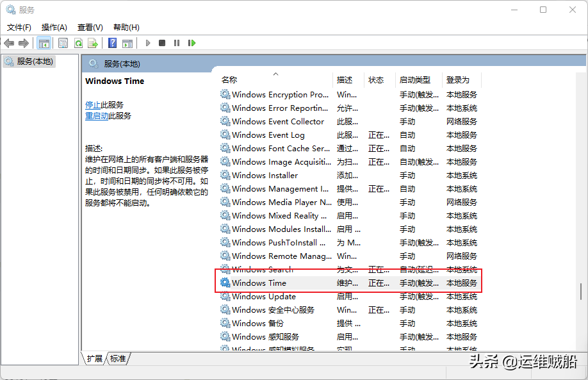The width and height of the screenshot is (588, 380).
Task: Restart the service with the restart icon
Action: point(192,43)
